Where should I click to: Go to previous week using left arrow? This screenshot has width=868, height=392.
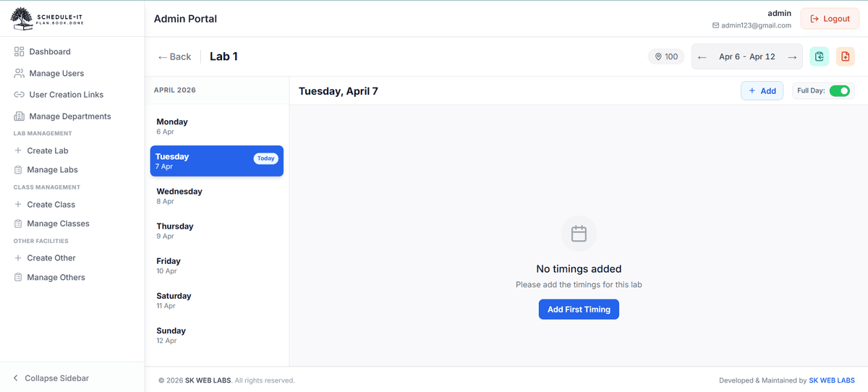[x=702, y=57]
